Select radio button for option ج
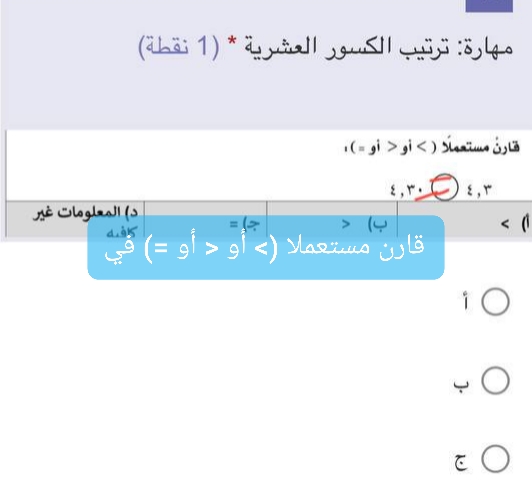The height and width of the screenshot is (494, 532). click(x=495, y=459)
